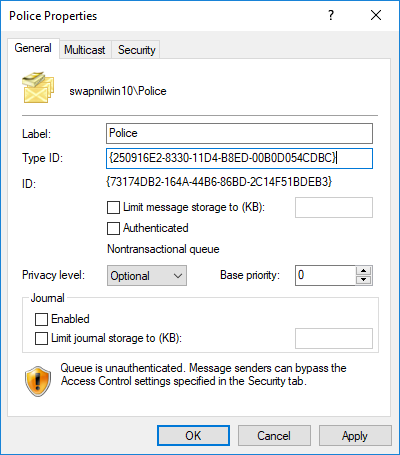Switch to the Multicast tab
This screenshot has width=400, height=455.
click(x=85, y=50)
